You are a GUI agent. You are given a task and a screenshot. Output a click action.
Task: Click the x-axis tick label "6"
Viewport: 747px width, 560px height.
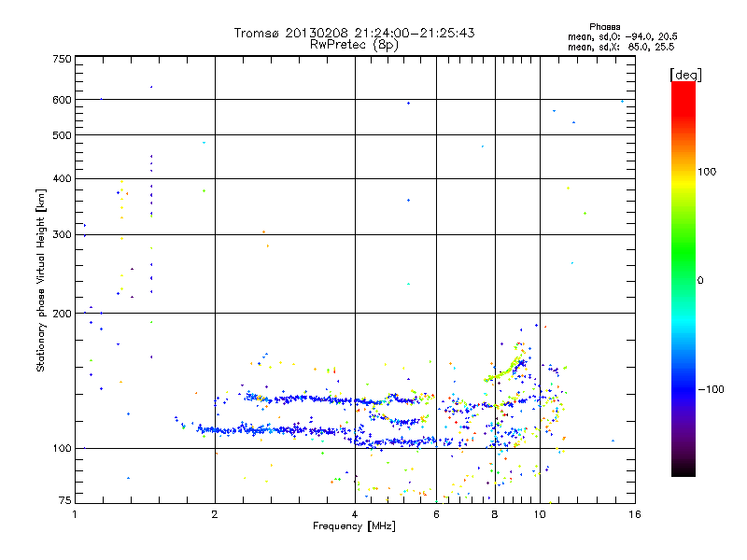pos(436,514)
